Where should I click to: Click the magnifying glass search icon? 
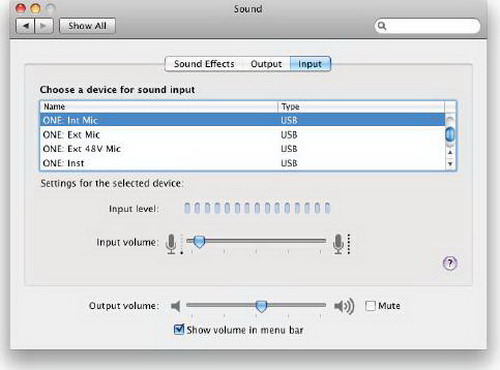(x=382, y=26)
